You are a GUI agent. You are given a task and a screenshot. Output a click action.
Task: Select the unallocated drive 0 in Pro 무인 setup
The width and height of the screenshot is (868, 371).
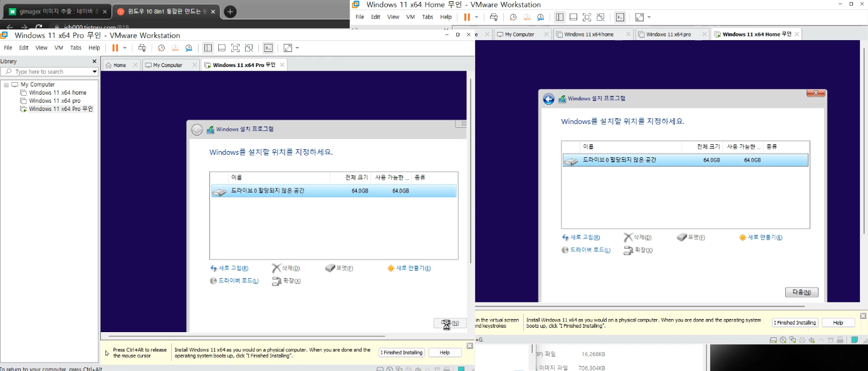(x=334, y=191)
